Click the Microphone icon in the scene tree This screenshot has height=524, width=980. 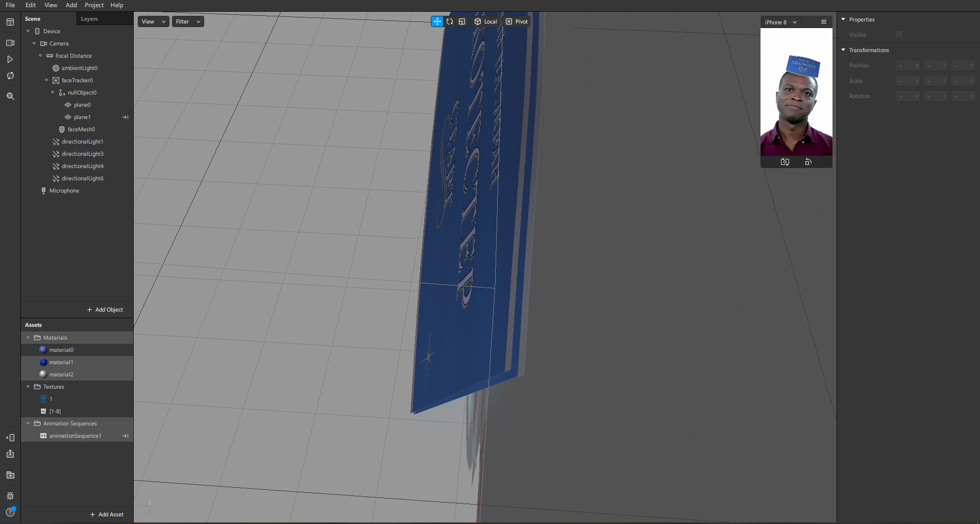click(x=43, y=190)
